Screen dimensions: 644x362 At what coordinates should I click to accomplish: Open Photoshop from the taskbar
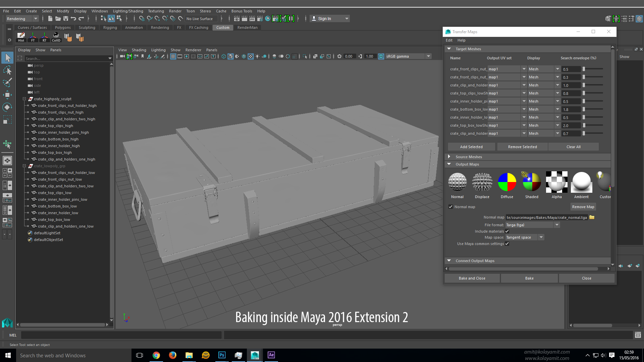click(x=222, y=355)
